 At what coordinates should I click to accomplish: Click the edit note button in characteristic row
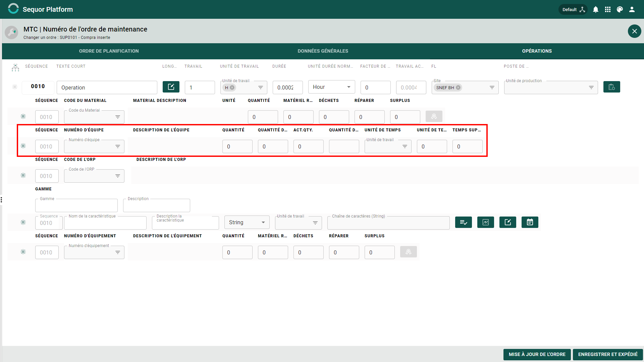tap(508, 222)
